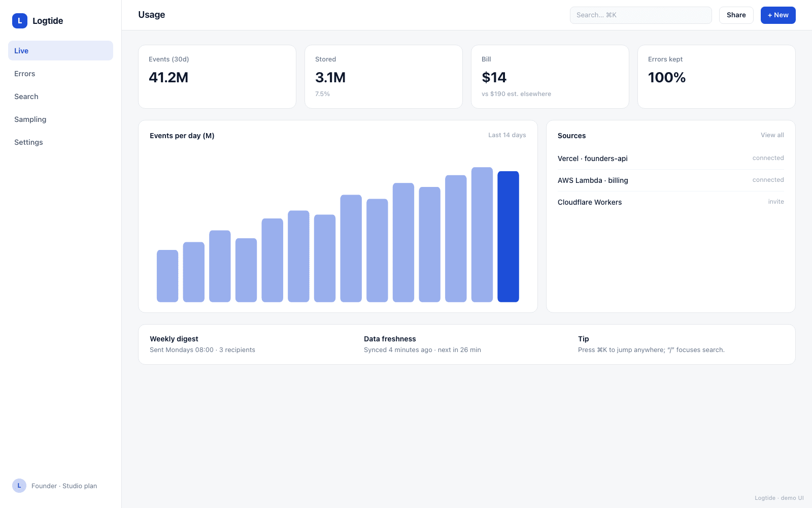Click Founder · Studio plan label

click(x=64, y=486)
